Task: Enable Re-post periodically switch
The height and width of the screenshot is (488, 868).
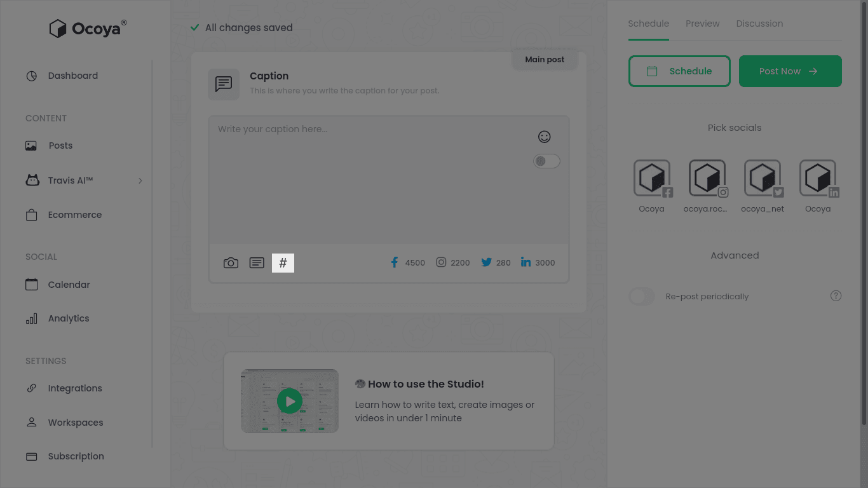Action: point(642,296)
